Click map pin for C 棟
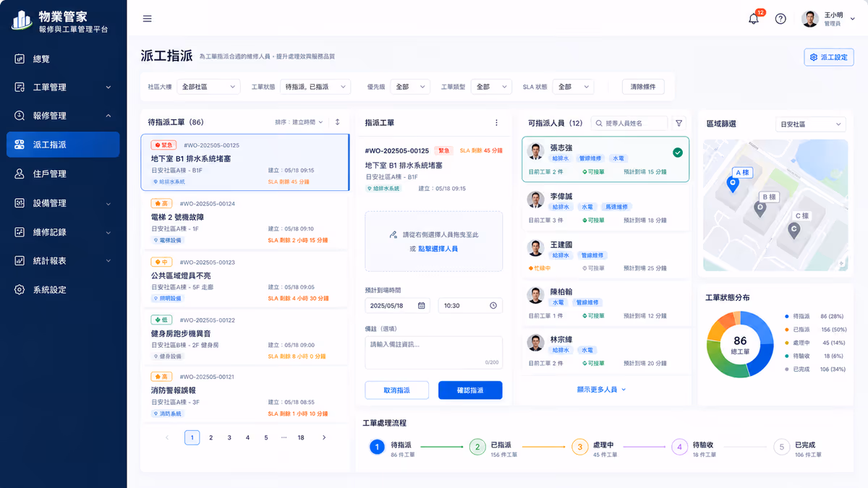This screenshot has width=868, height=488. click(793, 231)
